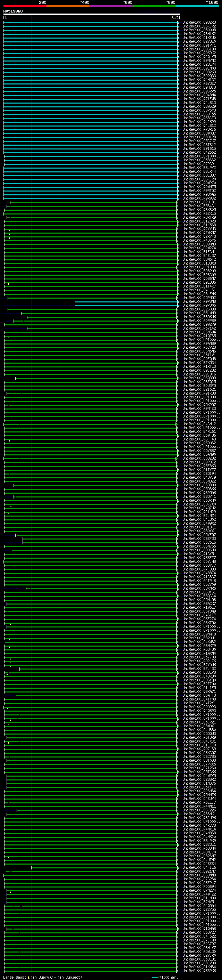The image size is (222, 980).
Task: Select UniRef100_A5BSS2 in the hit list
Action: tap(199, 160)
